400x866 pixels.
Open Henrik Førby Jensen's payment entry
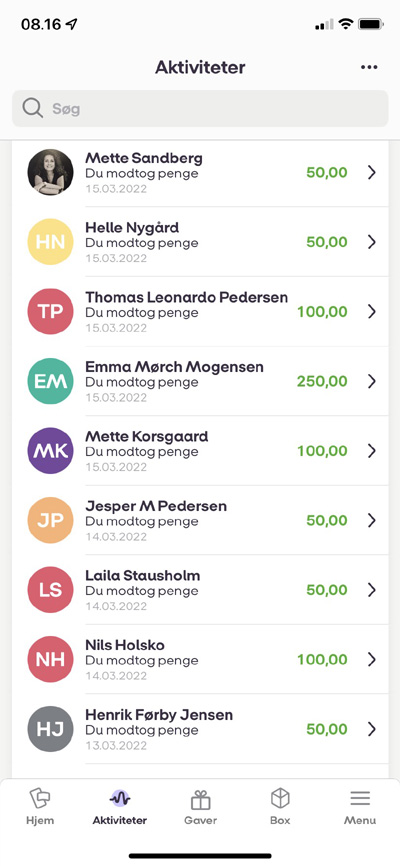click(200, 729)
